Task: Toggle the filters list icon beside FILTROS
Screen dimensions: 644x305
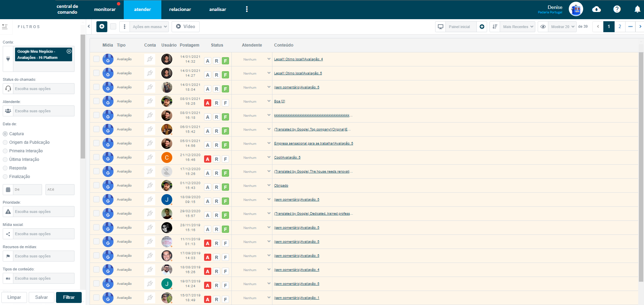Action: click(5, 26)
